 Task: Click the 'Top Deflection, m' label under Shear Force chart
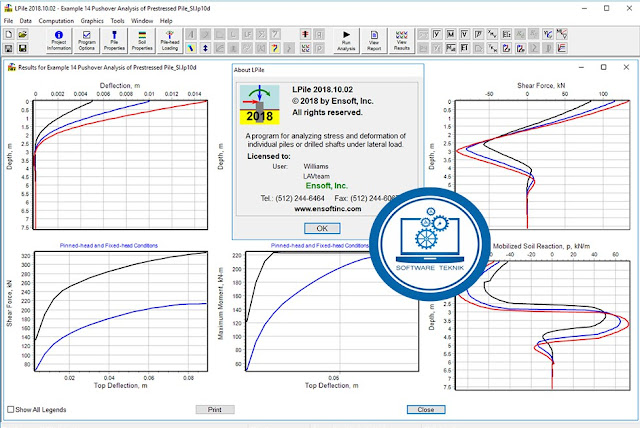coord(121,386)
